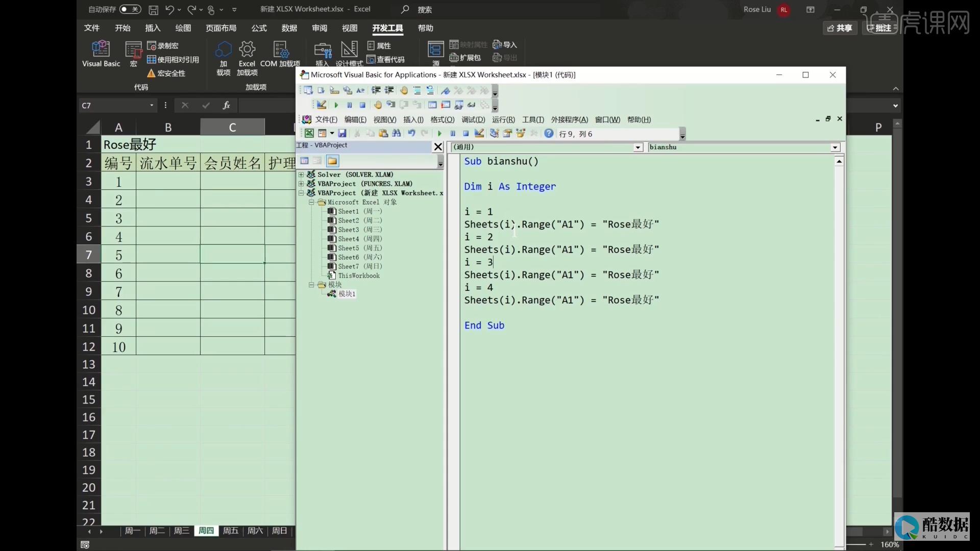
Task: Expand VBAProject (FUNCRES.XLAM) node
Action: point(301,184)
